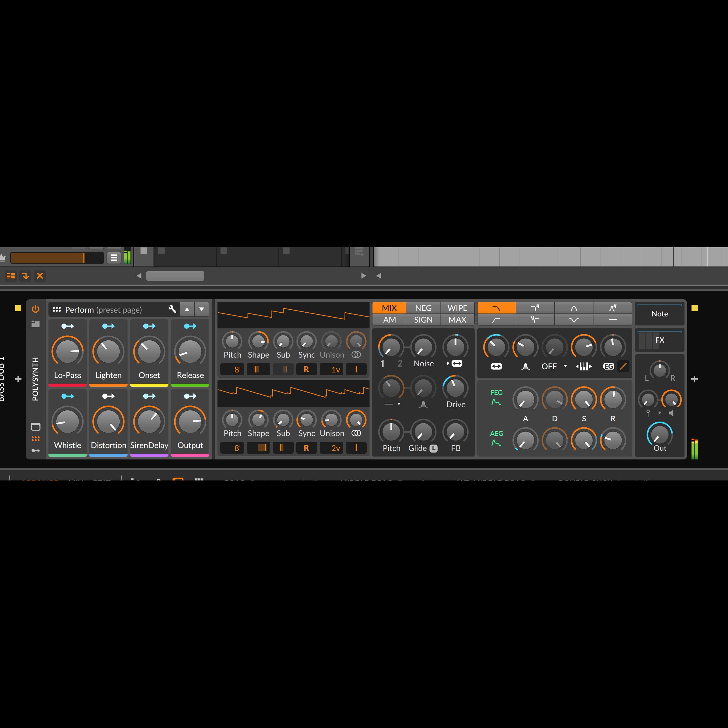Select SIGN oscillator blend mode
The height and width of the screenshot is (728, 728).
pos(423,320)
